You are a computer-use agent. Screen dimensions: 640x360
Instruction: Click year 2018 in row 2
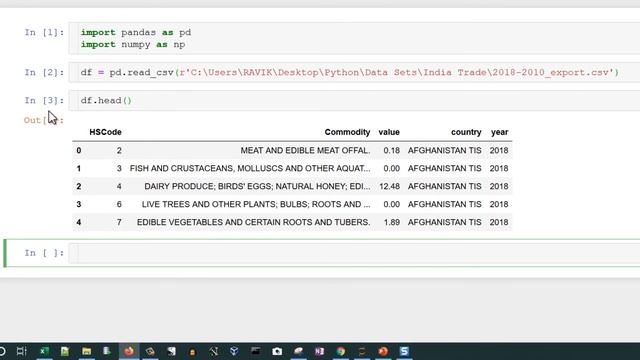point(499,187)
